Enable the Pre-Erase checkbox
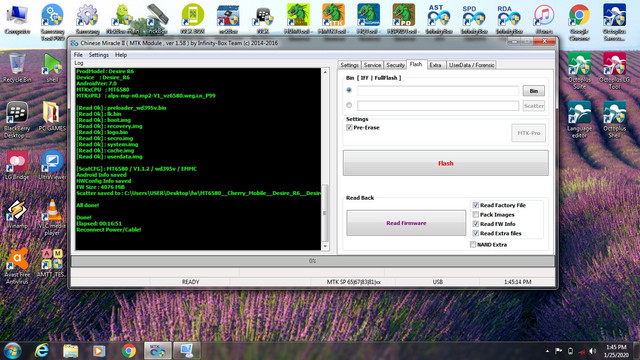640x360 pixels. pos(349,127)
